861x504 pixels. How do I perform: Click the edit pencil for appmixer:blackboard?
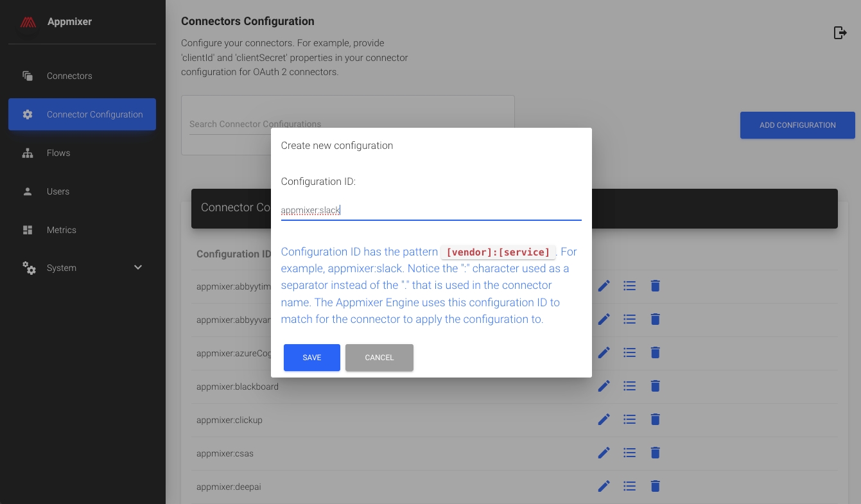coord(604,386)
